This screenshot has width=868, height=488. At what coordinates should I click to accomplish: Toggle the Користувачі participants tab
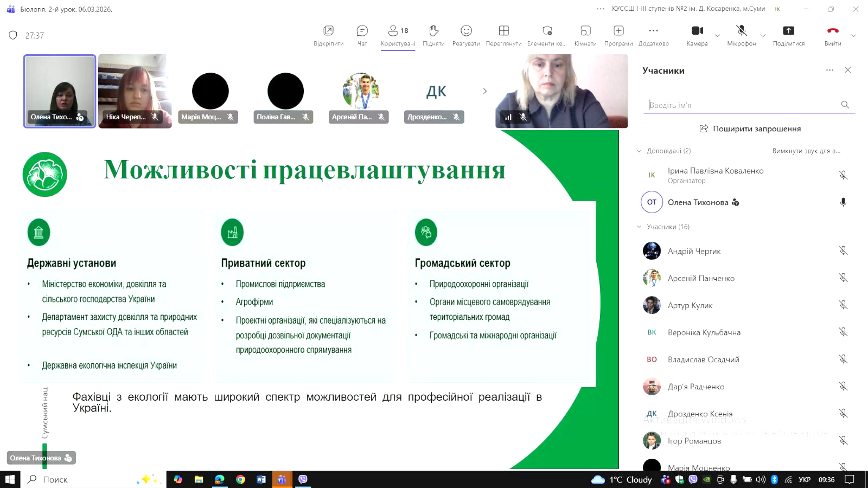click(x=398, y=35)
